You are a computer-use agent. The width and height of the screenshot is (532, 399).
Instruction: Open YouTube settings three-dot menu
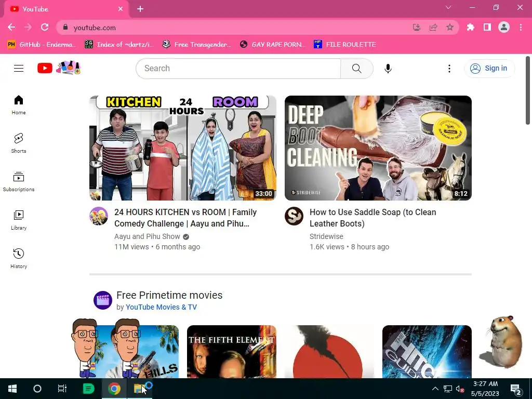coord(449,69)
